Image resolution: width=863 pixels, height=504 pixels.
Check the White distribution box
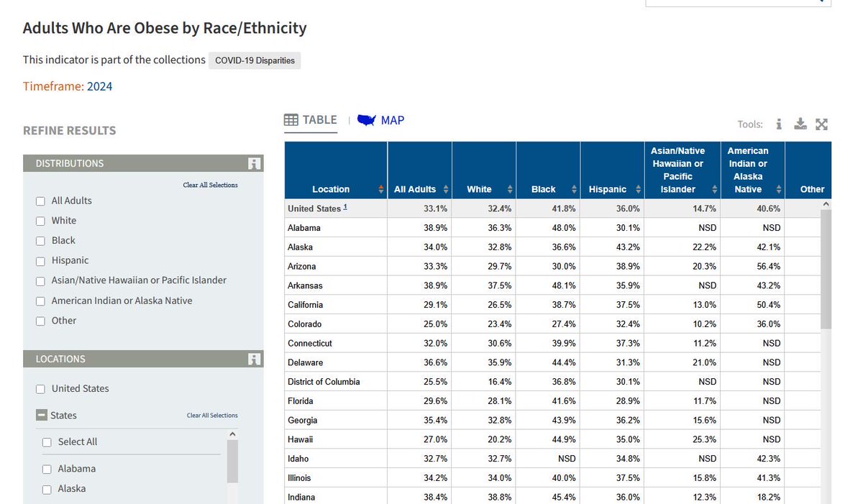tap(41, 221)
